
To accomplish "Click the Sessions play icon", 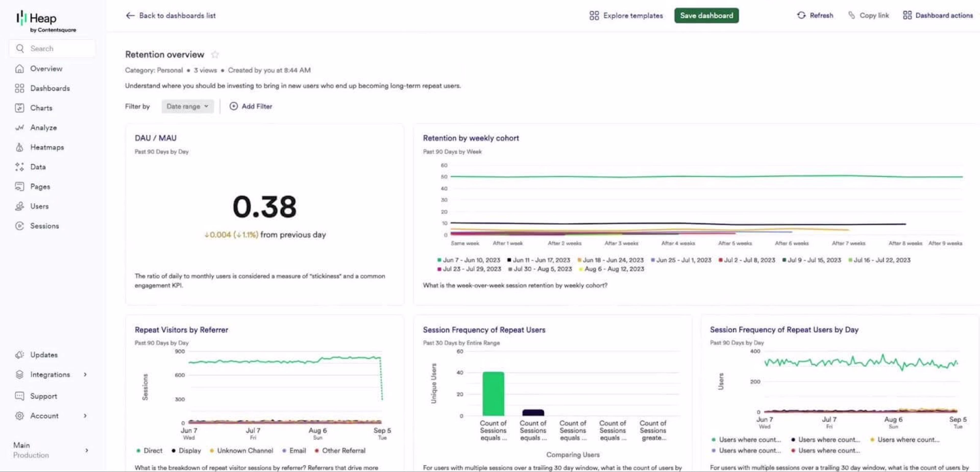I will click(19, 226).
